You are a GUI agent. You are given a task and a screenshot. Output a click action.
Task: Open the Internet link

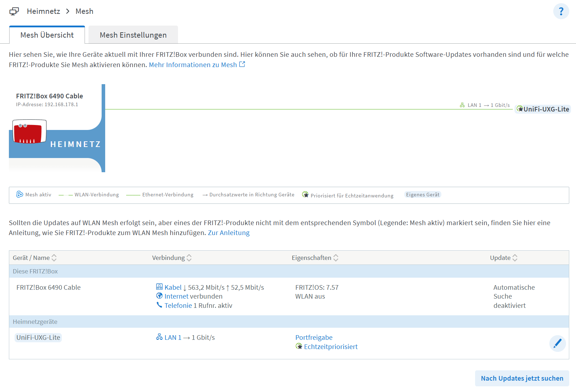click(176, 296)
